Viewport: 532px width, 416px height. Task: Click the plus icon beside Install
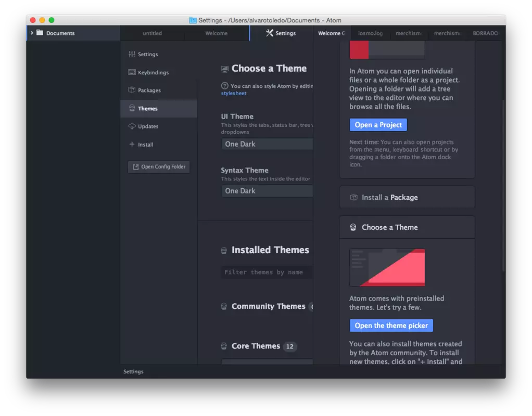coord(132,145)
